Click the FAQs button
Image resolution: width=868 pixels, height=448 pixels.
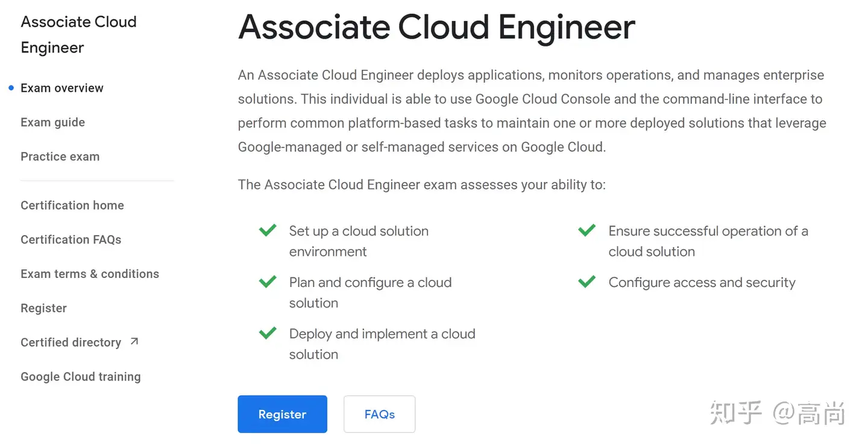coord(379,414)
